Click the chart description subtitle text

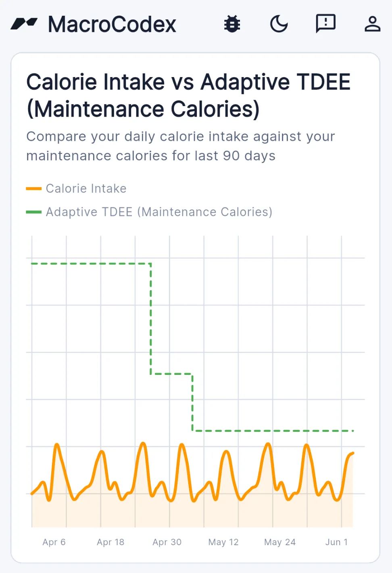point(181,146)
